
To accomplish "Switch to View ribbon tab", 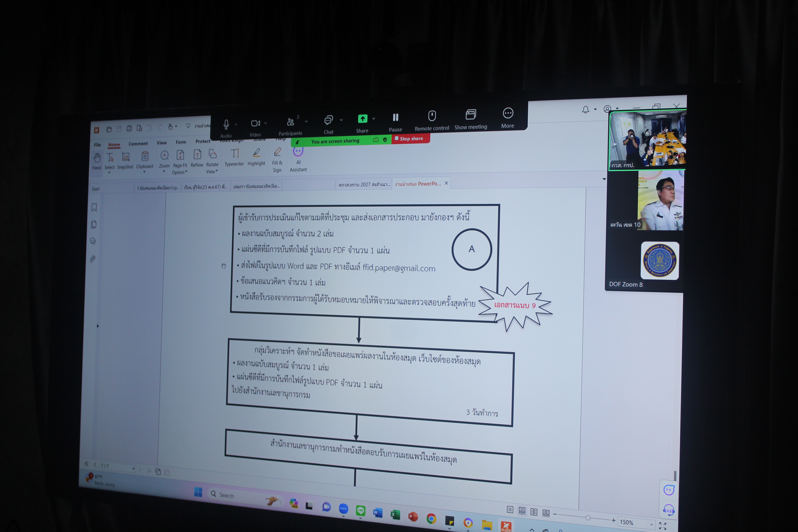I will click(161, 143).
